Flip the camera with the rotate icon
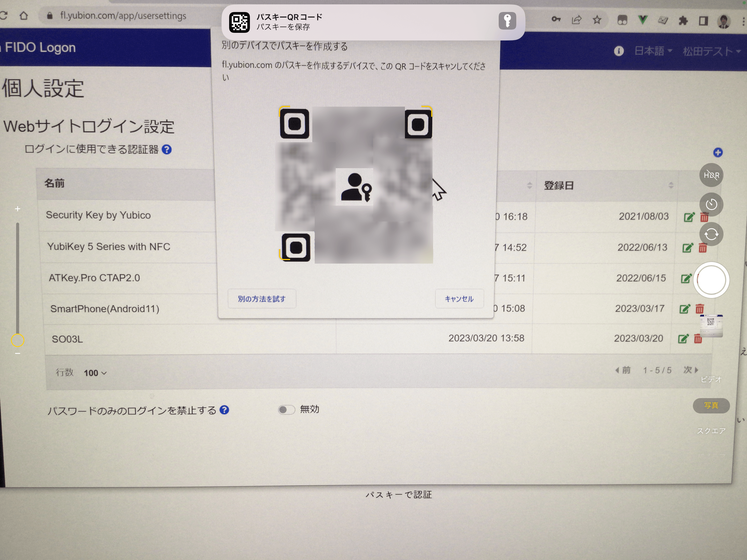The width and height of the screenshot is (747, 560). [x=711, y=234]
